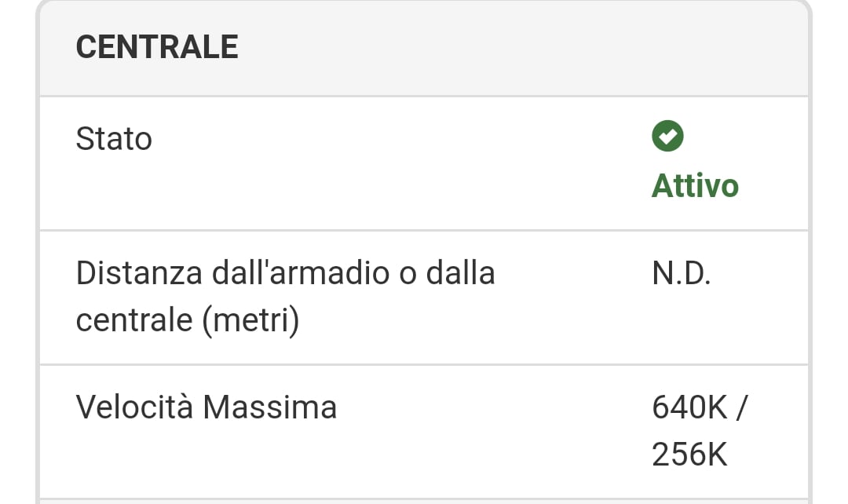848x504 pixels.
Task: Click the letter A starting Attivo
Action: (662, 186)
